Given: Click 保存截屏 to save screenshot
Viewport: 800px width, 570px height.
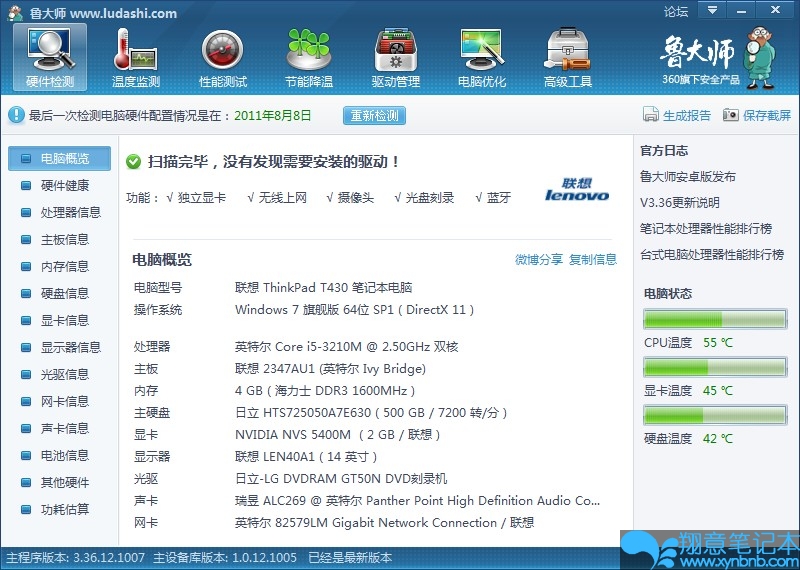Looking at the screenshot, I should 757,115.
